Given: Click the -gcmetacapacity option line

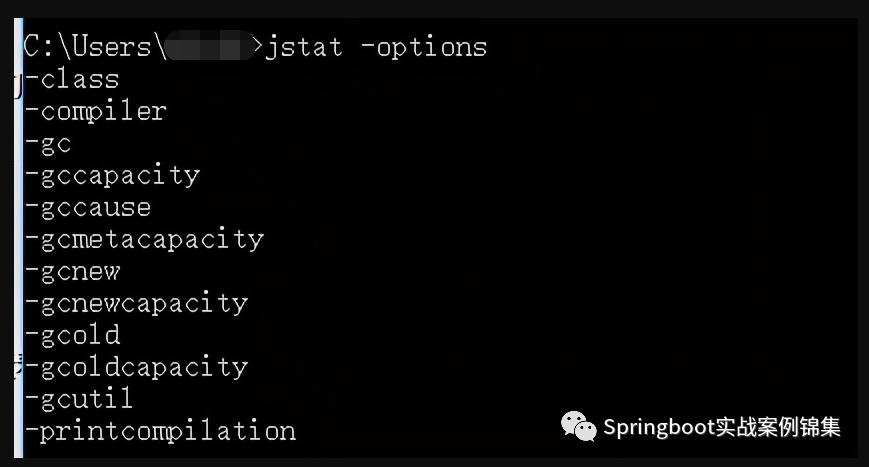Looking at the screenshot, I should click(x=145, y=240).
